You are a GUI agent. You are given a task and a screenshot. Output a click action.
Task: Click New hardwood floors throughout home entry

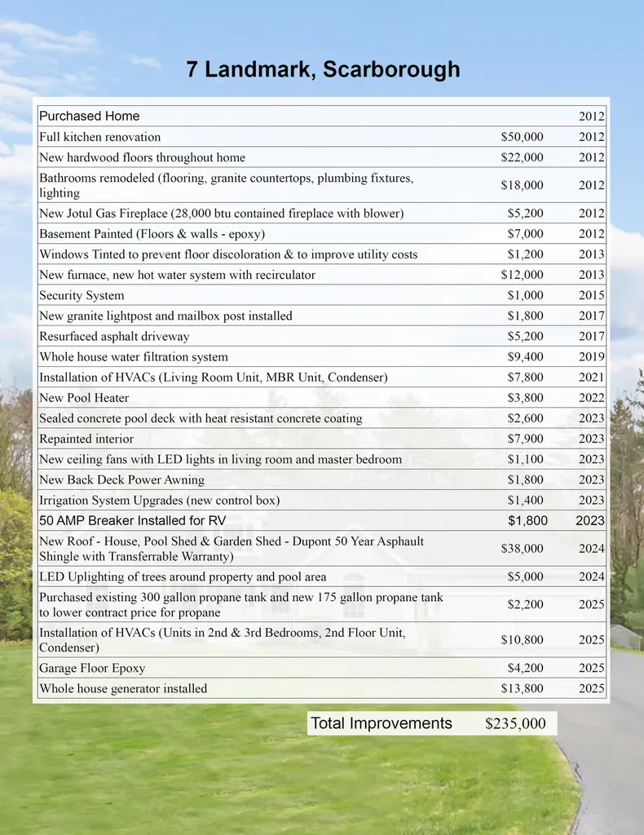[142, 157]
